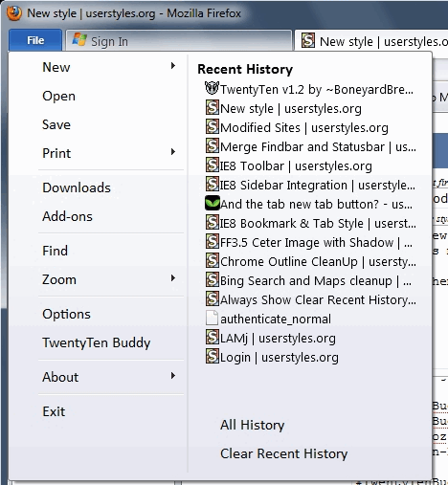Choose Options from the File menu
The height and width of the screenshot is (485, 448).
click(x=66, y=314)
